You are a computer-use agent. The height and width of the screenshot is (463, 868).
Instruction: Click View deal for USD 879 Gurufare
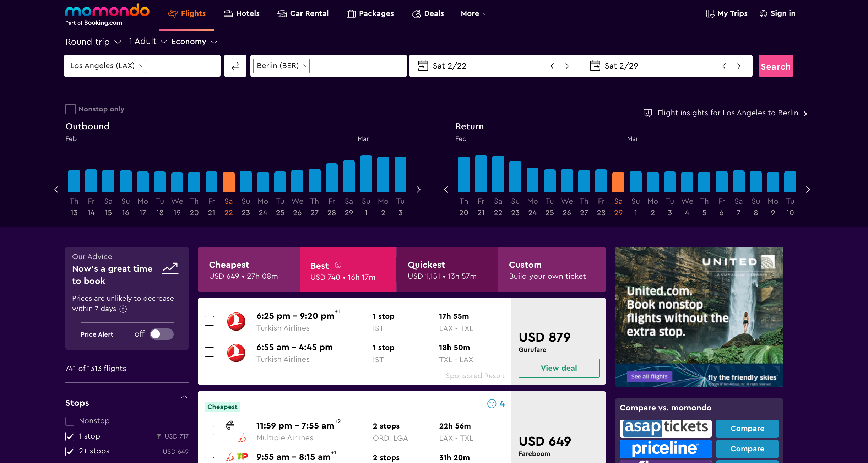tap(558, 368)
